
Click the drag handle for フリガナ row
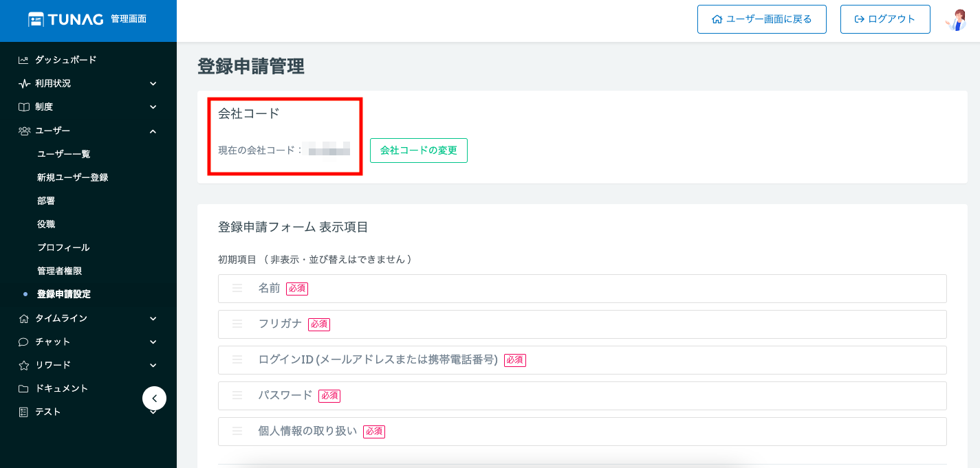(237, 324)
